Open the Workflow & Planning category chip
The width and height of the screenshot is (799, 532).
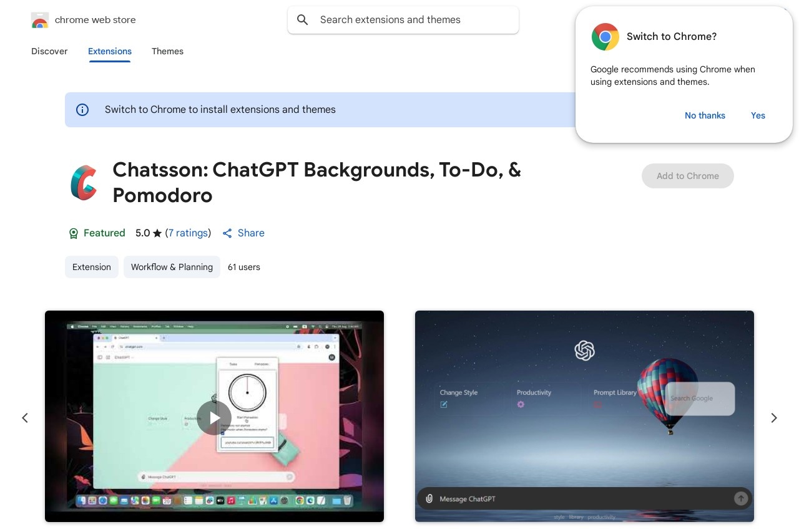[x=172, y=267]
